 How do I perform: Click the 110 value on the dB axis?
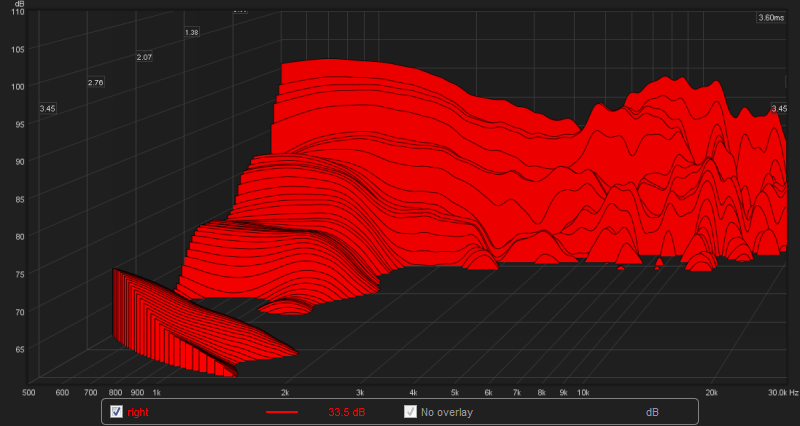pos(18,11)
